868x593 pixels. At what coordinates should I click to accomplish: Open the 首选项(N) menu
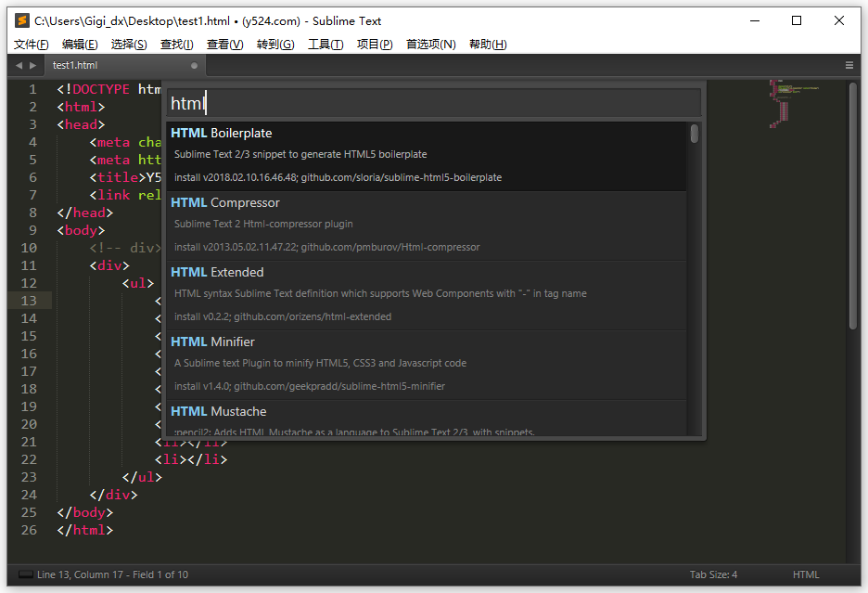click(x=430, y=45)
